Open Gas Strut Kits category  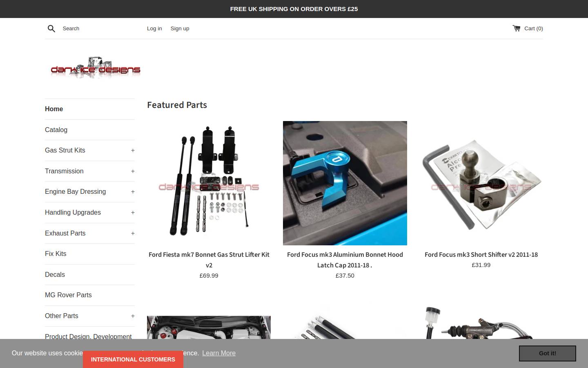tap(65, 150)
